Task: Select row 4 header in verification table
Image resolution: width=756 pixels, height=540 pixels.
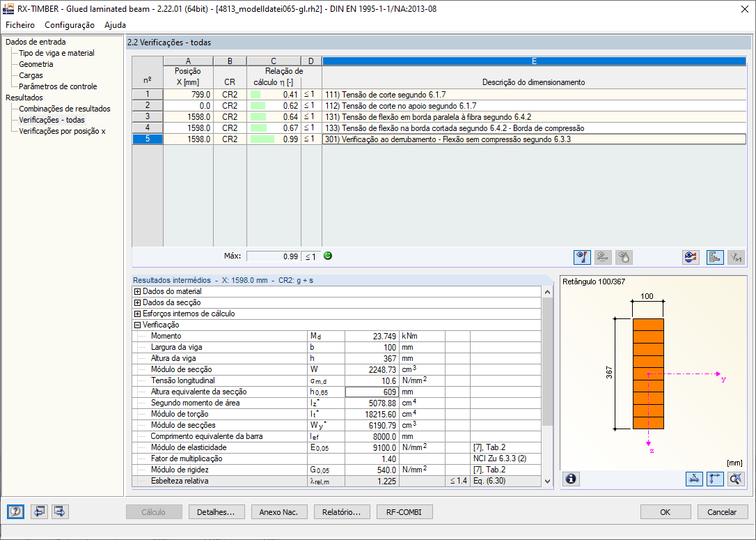Action: (x=148, y=128)
